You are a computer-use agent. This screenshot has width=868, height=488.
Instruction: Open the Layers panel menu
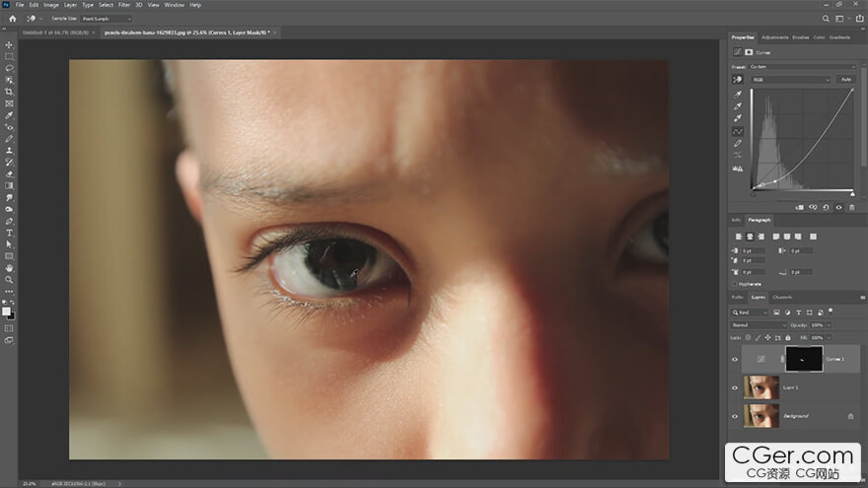[862, 298]
